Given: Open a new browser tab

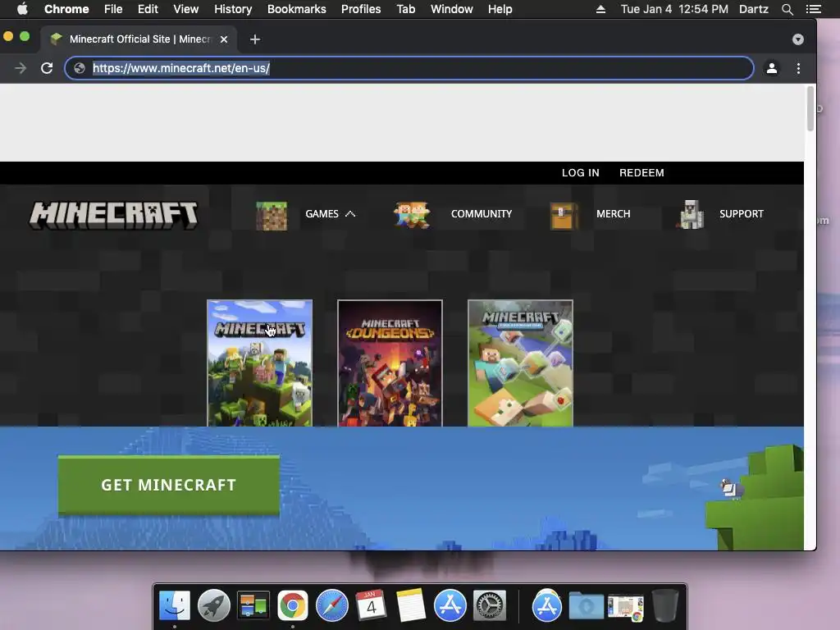Looking at the screenshot, I should [x=255, y=39].
